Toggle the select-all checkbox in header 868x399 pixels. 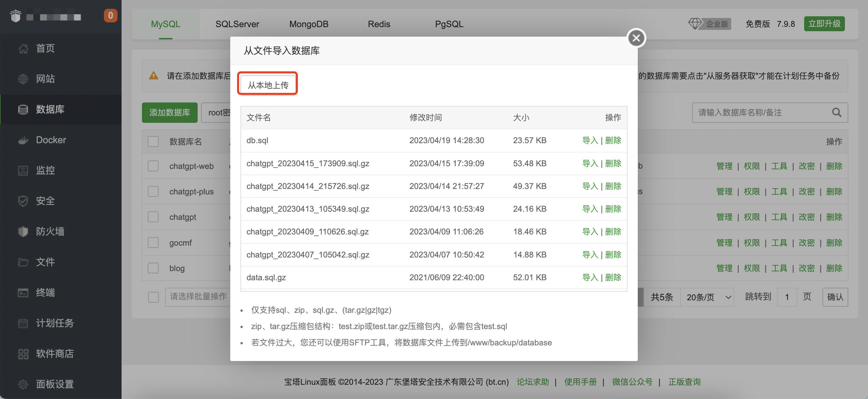pyautogui.click(x=153, y=141)
